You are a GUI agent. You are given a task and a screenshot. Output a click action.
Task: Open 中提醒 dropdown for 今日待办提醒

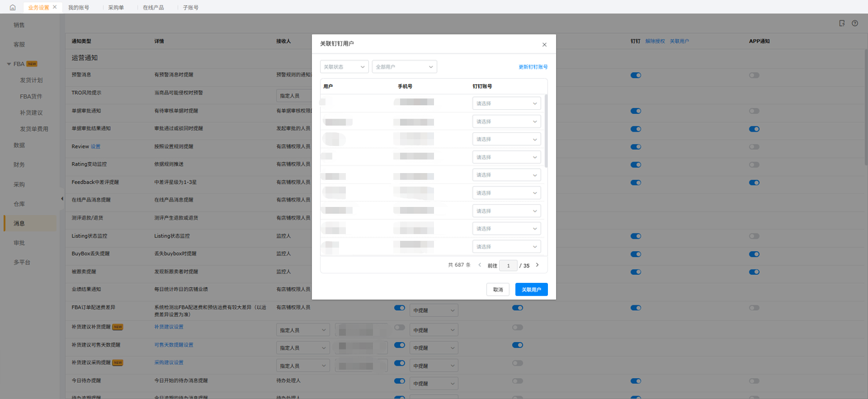click(434, 383)
